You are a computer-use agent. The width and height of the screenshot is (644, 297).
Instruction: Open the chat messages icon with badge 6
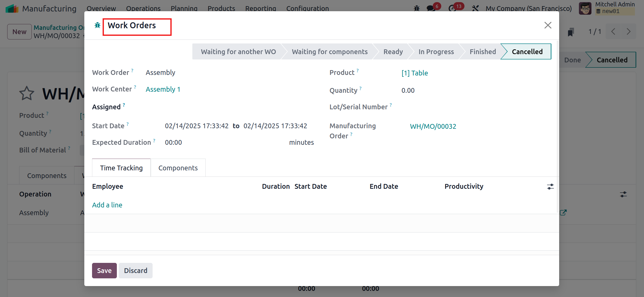[x=431, y=8]
